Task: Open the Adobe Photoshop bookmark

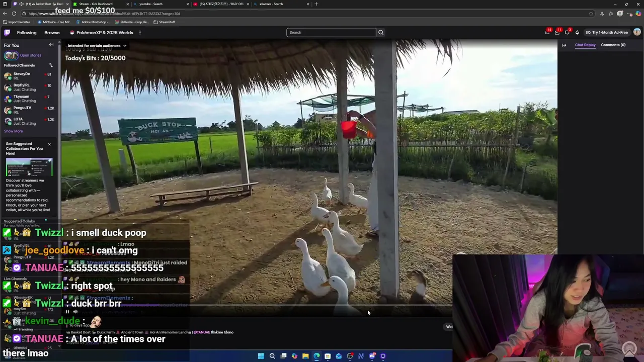Action: (x=94, y=22)
